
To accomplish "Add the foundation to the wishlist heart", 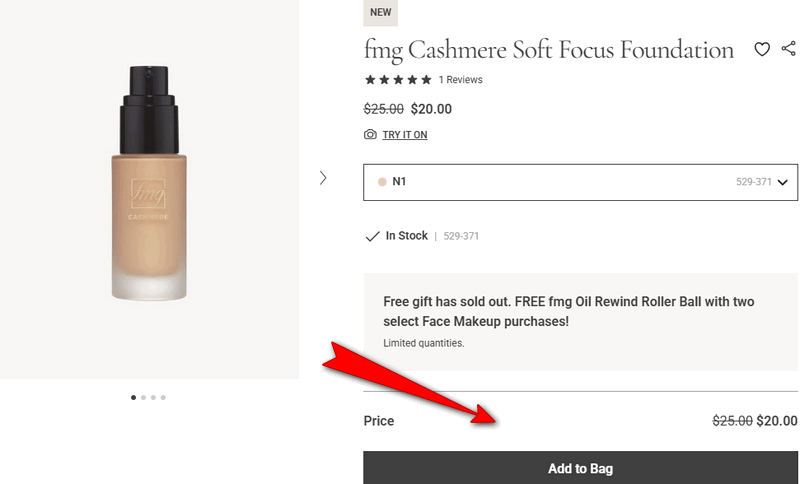I will coord(762,49).
